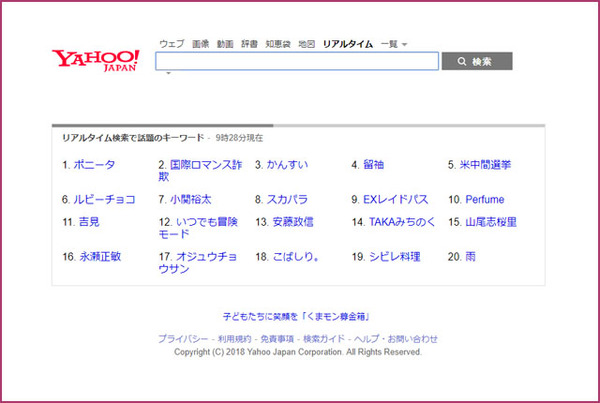This screenshot has width=600, height=403.
Task: Open trending keyword 米中間選挙
Action: tap(485, 165)
